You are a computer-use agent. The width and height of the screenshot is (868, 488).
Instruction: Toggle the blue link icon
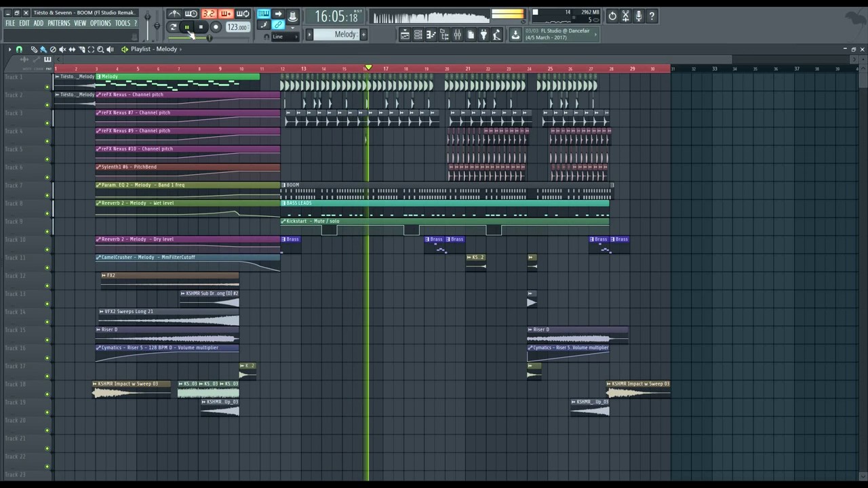pyautogui.click(x=278, y=25)
